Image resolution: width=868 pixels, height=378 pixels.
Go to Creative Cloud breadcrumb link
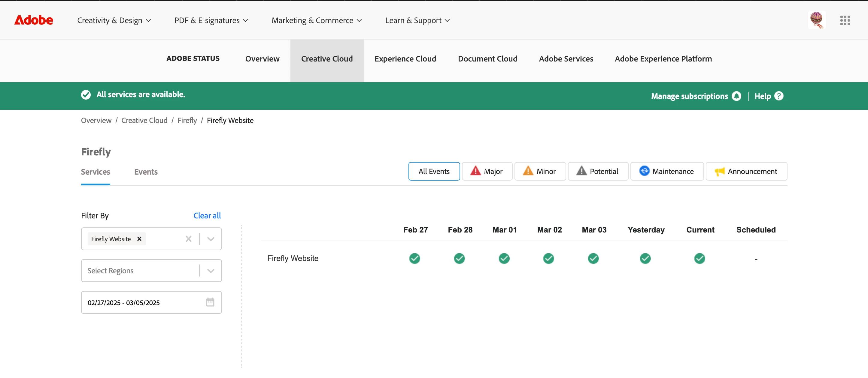click(144, 120)
